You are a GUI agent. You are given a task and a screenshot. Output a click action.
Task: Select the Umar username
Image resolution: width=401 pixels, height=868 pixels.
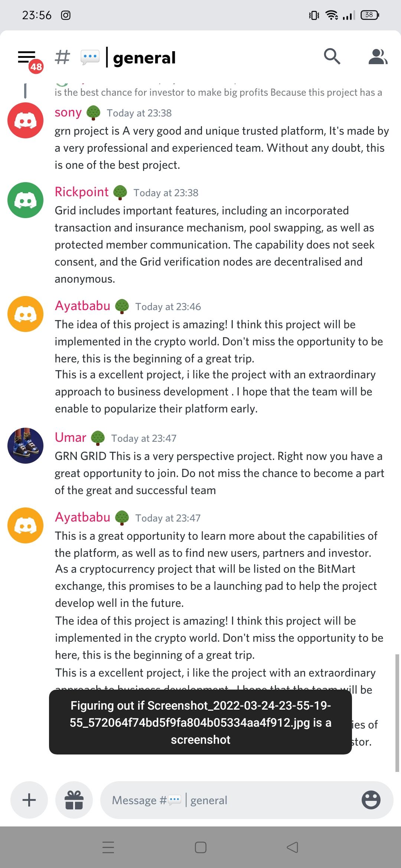(x=71, y=437)
